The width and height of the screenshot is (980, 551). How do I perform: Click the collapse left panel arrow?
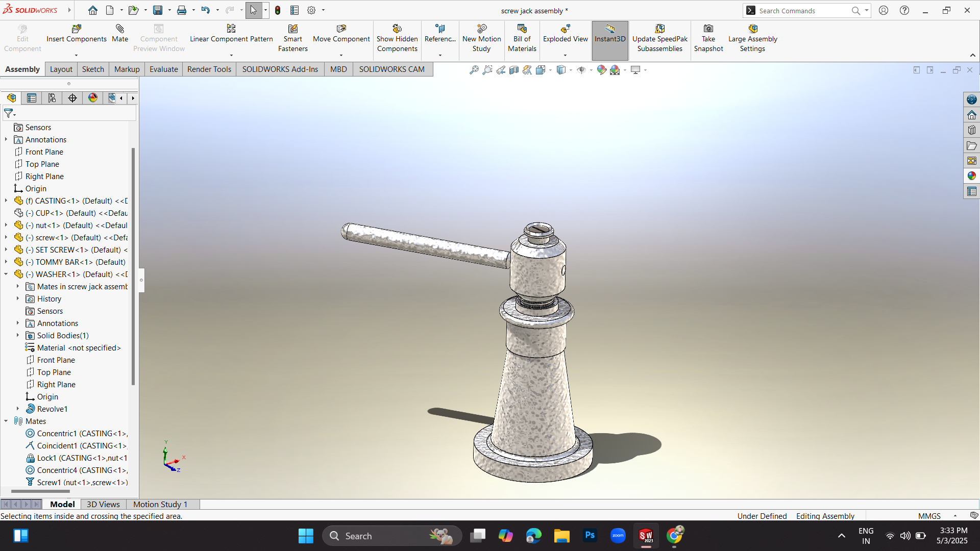pyautogui.click(x=141, y=280)
